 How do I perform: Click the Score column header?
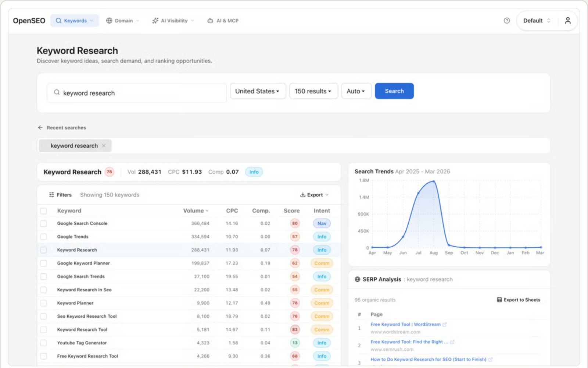click(291, 210)
